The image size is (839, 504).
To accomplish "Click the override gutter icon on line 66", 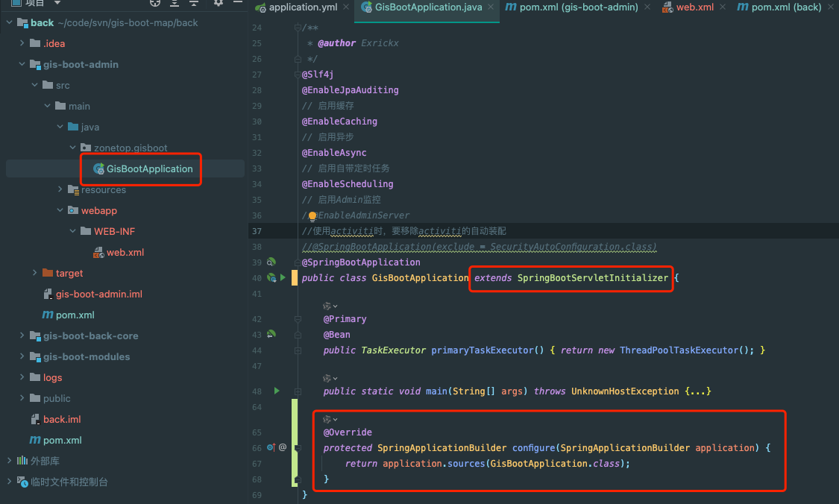I will click(271, 447).
